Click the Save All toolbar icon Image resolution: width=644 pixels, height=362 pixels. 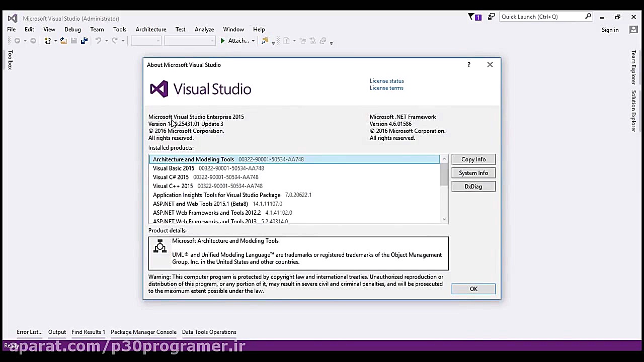[84, 41]
